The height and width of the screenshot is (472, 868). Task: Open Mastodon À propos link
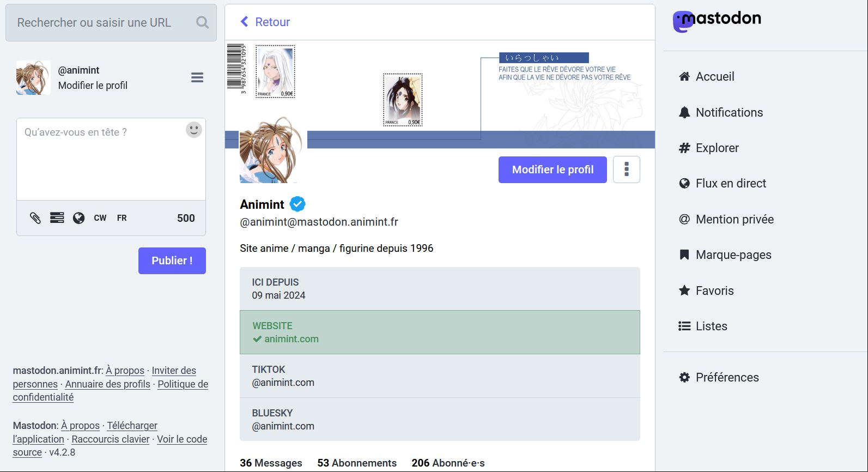point(80,426)
